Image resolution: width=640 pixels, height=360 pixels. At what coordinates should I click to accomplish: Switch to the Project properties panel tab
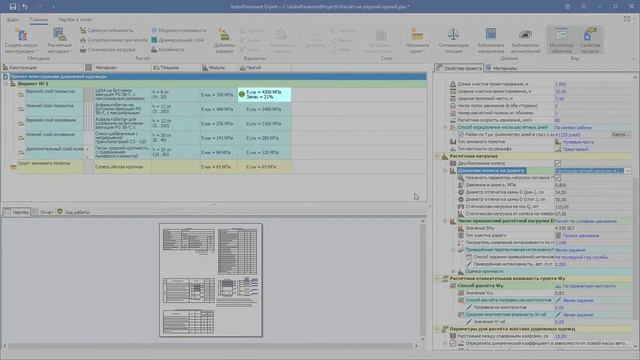pyautogui.click(x=459, y=68)
